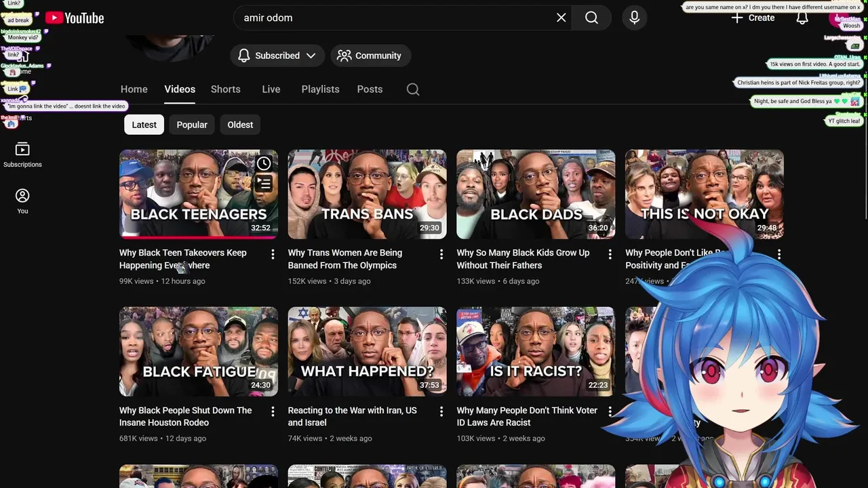Switch to the Shorts tab
Screen dimensions: 868x488
[226, 89]
